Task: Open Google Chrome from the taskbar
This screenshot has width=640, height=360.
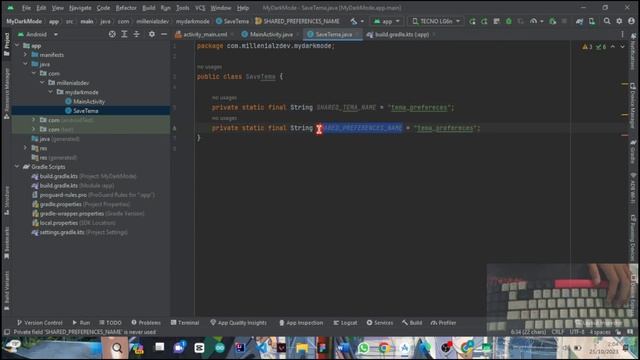Action: pos(384,348)
